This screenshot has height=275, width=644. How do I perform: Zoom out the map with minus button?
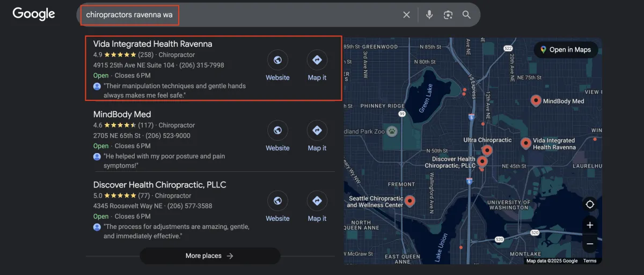590,243
